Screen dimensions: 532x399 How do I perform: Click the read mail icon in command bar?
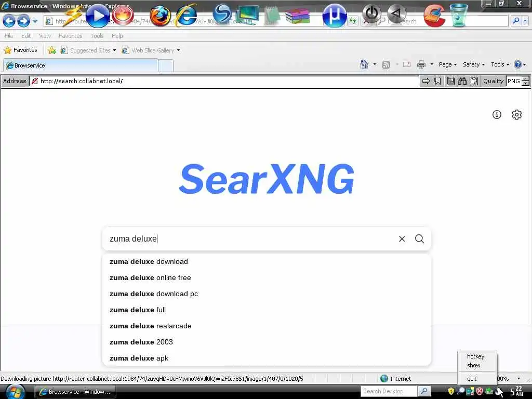point(407,64)
